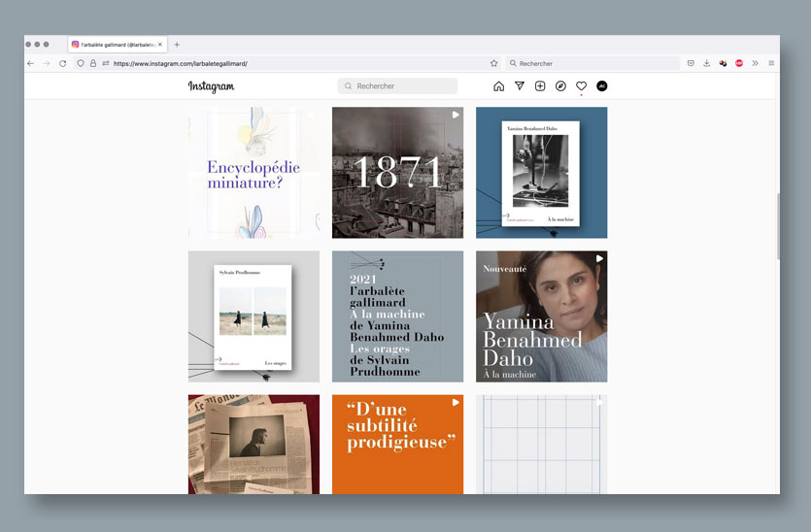
Task: Go to the Instagram home feed icon
Action: click(498, 86)
